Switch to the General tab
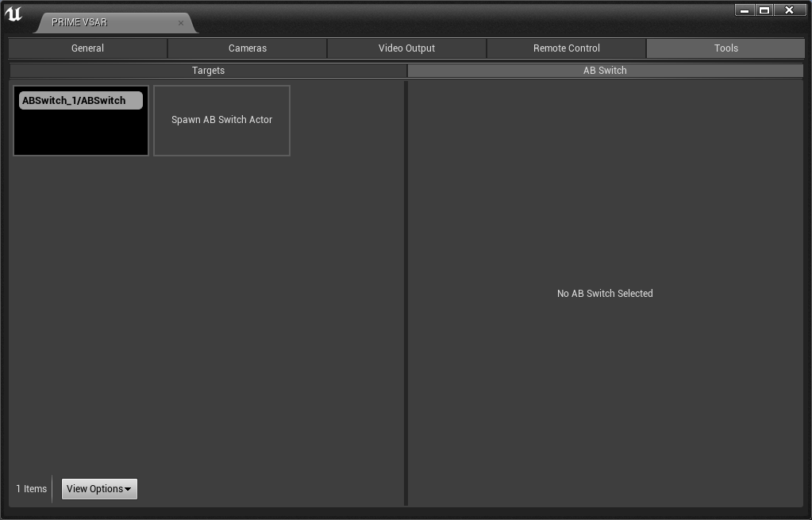This screenshot has height=520, width=812. pos(87,48)
